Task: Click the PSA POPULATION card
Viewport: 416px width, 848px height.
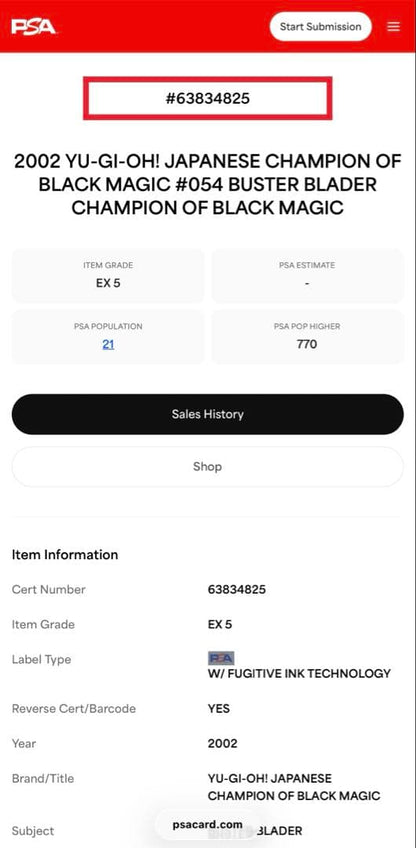Action: (108, 336)
